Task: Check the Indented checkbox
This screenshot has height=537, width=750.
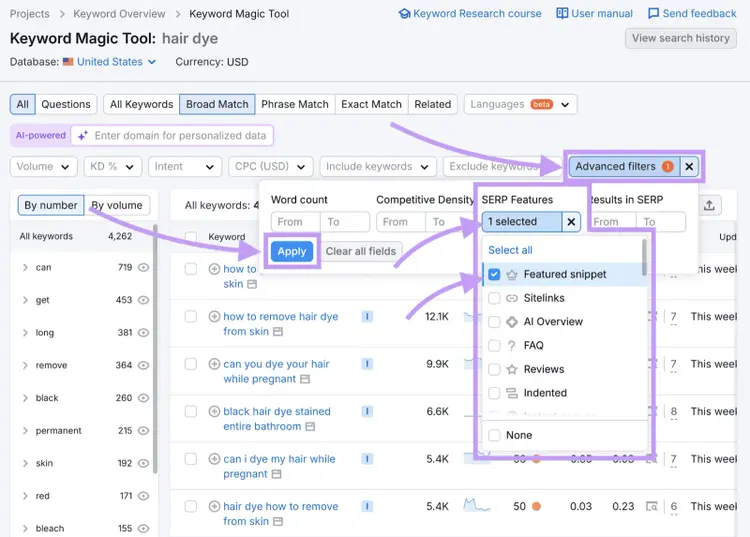Action: (x=494, y=393)
